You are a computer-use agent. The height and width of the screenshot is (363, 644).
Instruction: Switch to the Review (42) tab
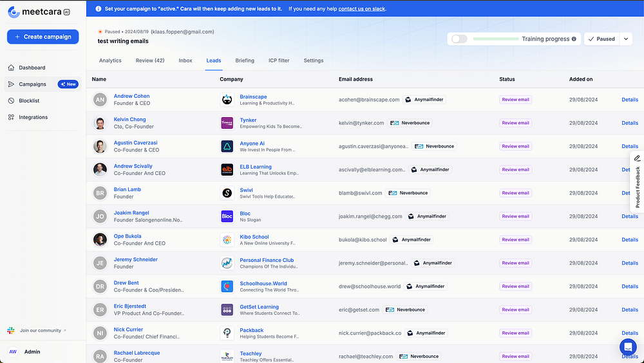(150, 60)
